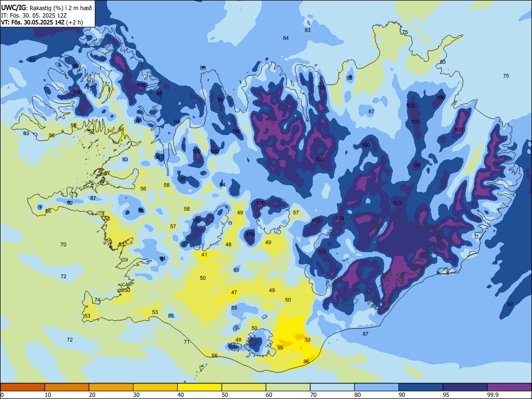Click the humidity value '98' on the map
The height and width of the screenshot is (399, 532).
pyautogui.click(x=159, y=93)
